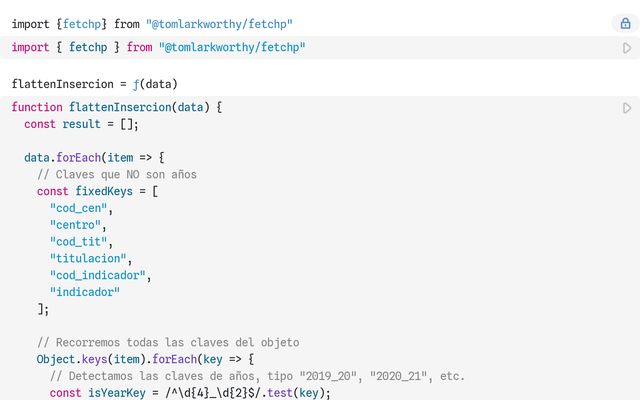Click the "@tomlarkworthy/fetchp" link in output
Screen dimensions: 640x400
point(219,23)
